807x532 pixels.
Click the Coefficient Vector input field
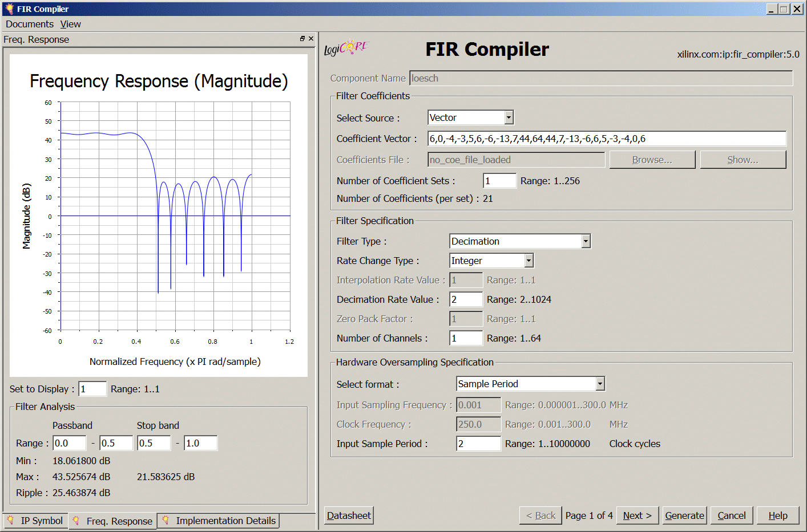(x=607, y=139)
